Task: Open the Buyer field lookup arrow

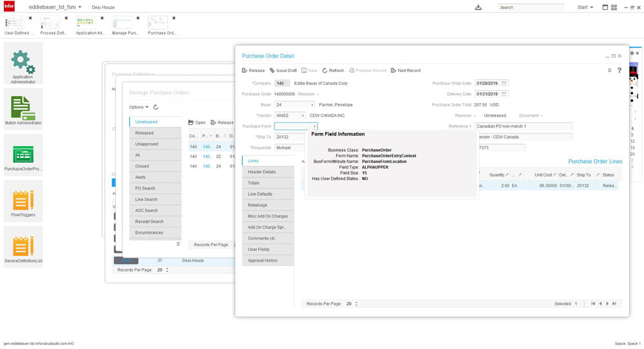Action: pyautogui.click(x=312, y=105)
